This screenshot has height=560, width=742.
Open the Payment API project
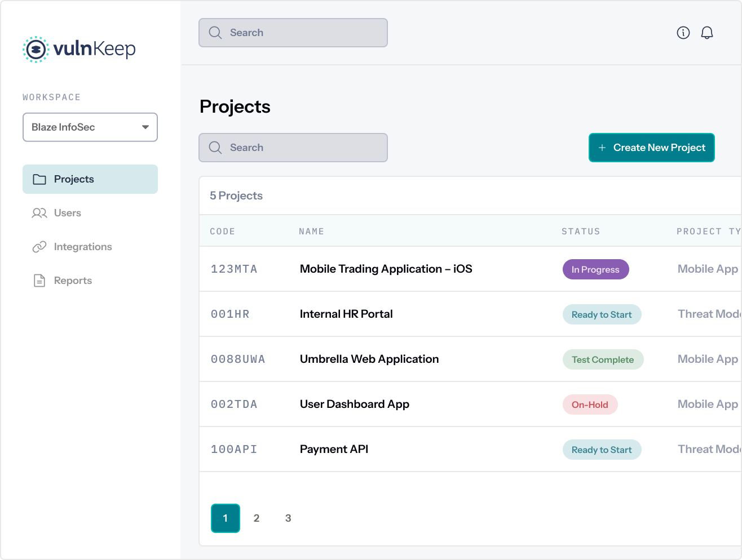click(x=334, y=450)
